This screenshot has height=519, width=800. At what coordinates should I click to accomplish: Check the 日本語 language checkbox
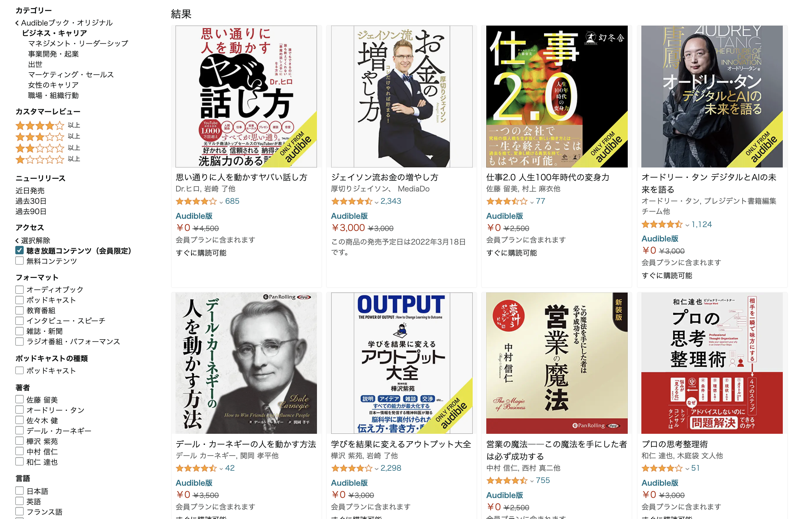point(19,491)
